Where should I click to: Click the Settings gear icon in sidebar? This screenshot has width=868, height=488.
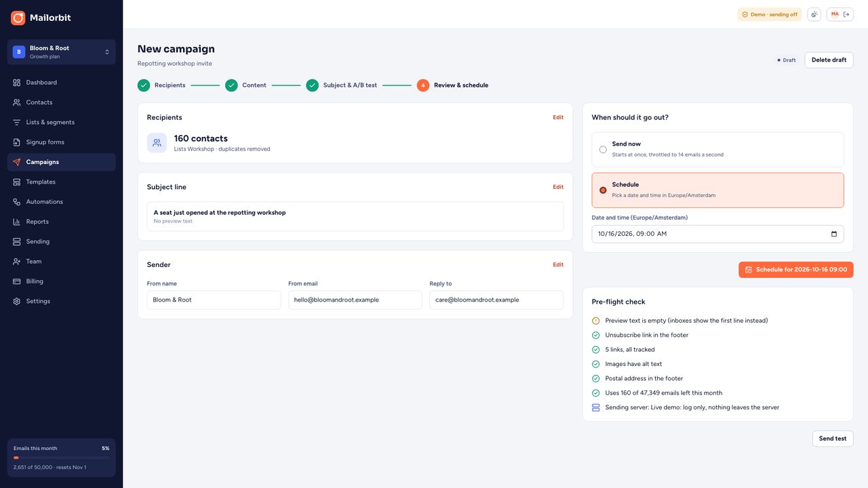tap(17, 301)
